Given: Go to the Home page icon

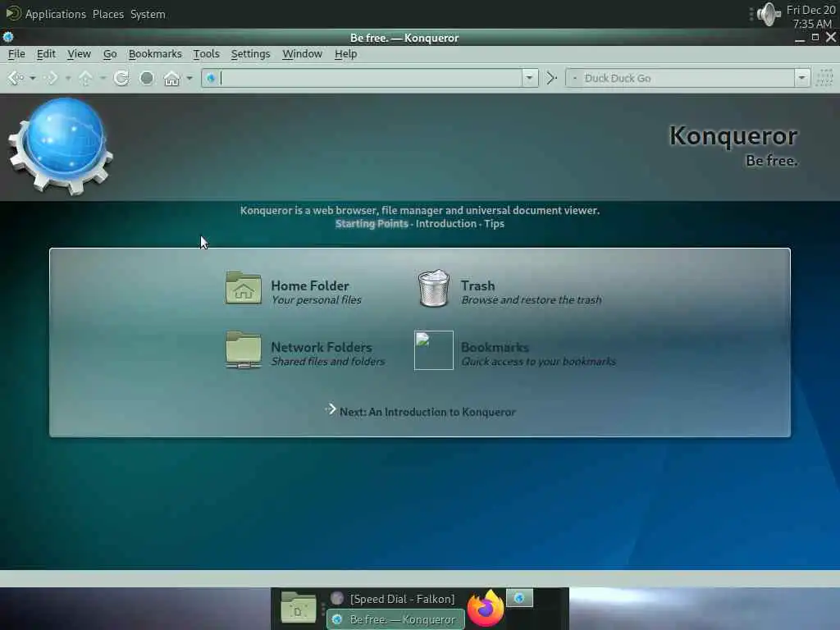Looking at the screenshot, I should [x=171, y=78].
